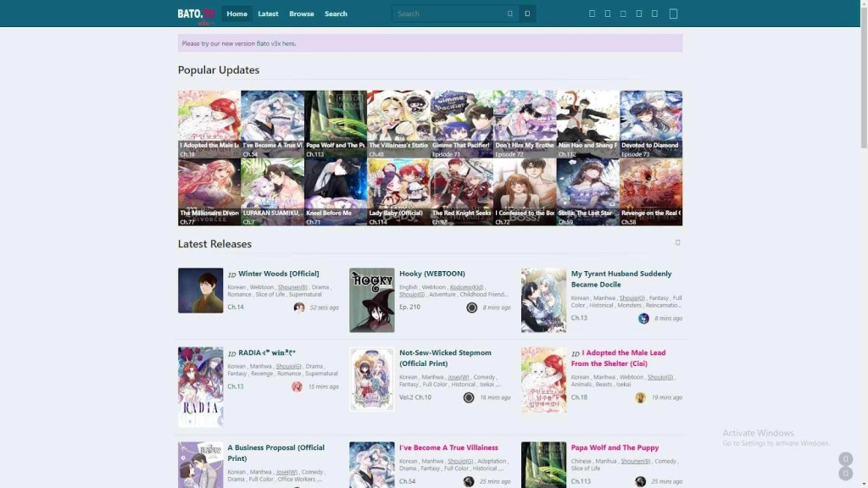
Task: Open the Kneel Before Me cover in Popular Updates
Action: tap(336, 191)
